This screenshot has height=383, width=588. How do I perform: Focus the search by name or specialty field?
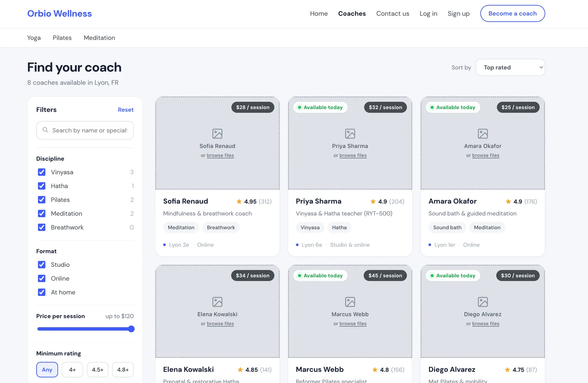pos(85,130)
